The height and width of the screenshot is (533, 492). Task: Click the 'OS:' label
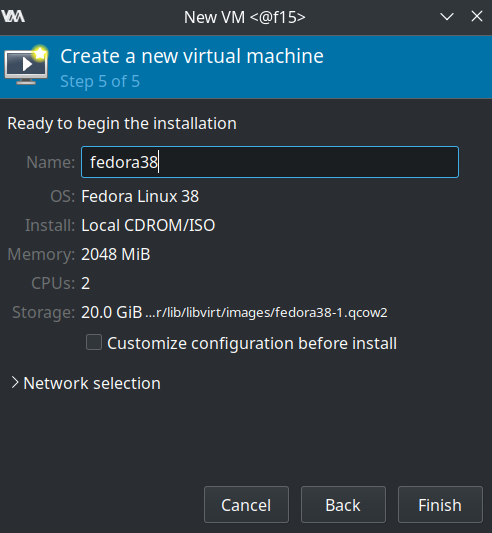pos(63,196)
